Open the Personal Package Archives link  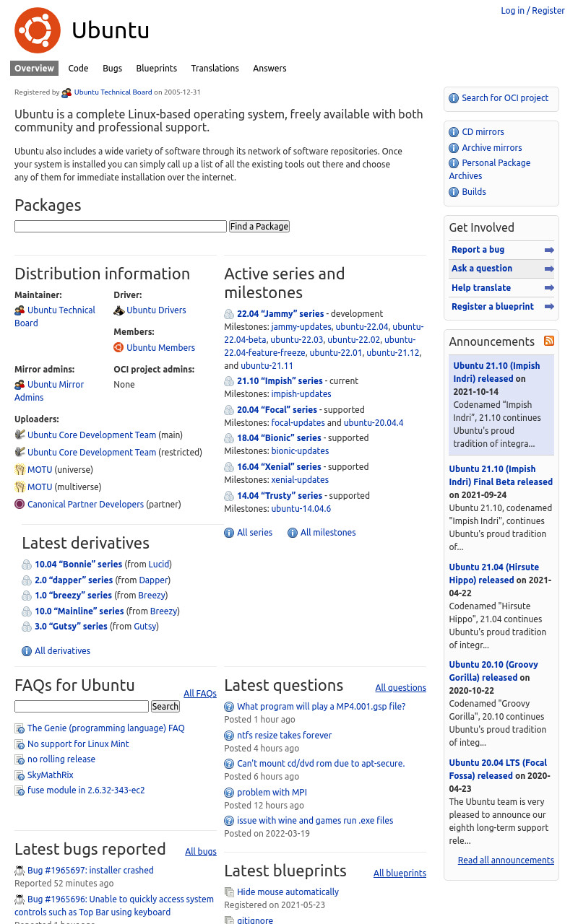(x=490, y=170)
